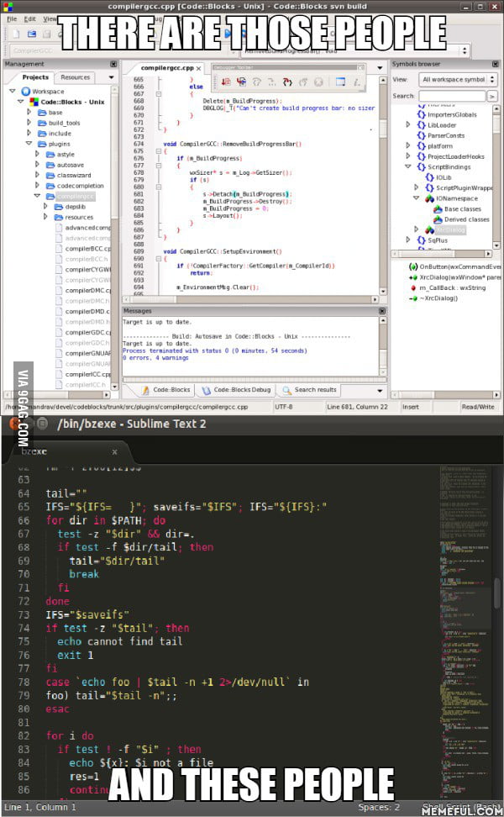This screenshot has height=817, width=504.
Task: Click the Search field in Symbols browser
Action: click(452, 96)
